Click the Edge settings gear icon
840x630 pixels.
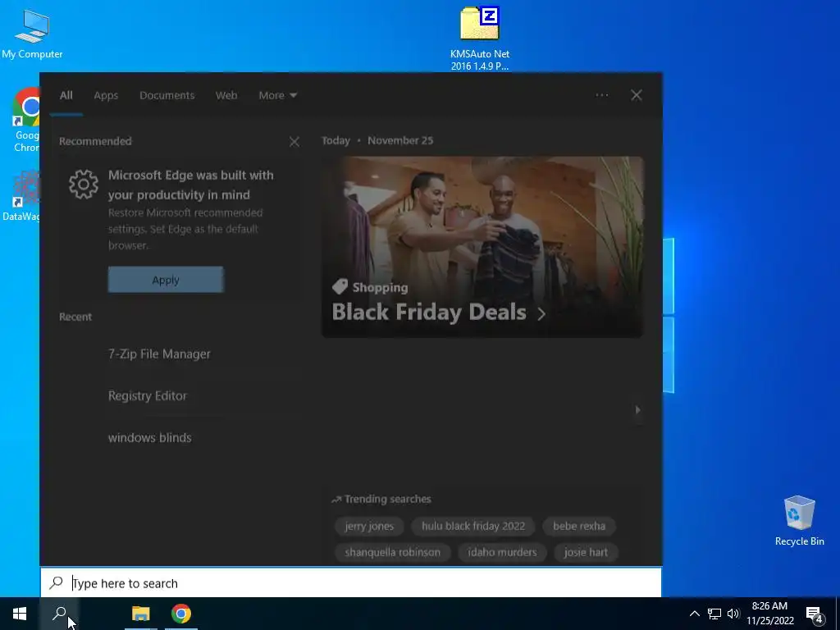tap(84, 185)
